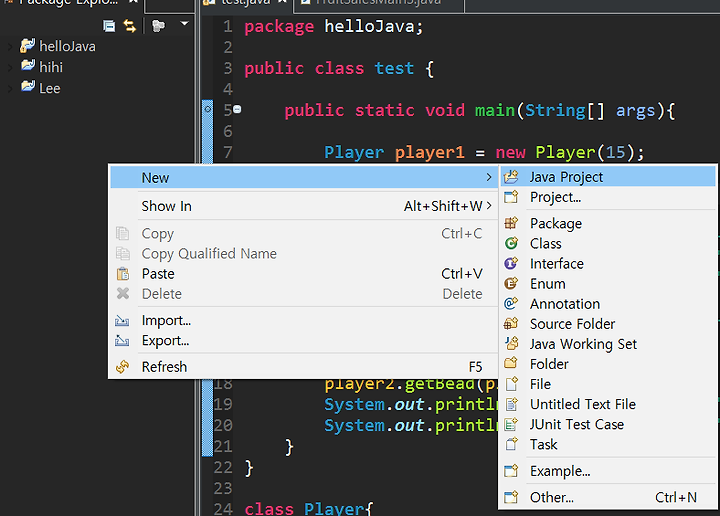
Task: Create a new Interface
Action: 608,264
